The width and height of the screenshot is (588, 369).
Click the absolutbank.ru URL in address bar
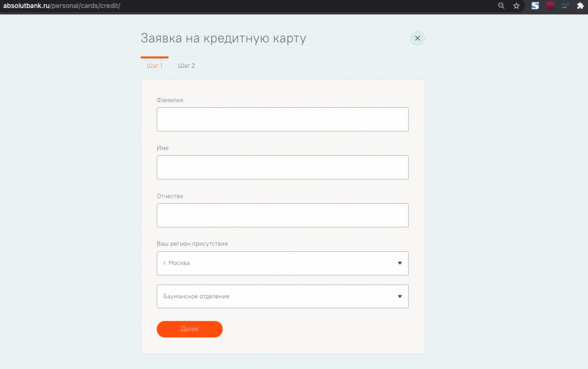click(62, 6)
